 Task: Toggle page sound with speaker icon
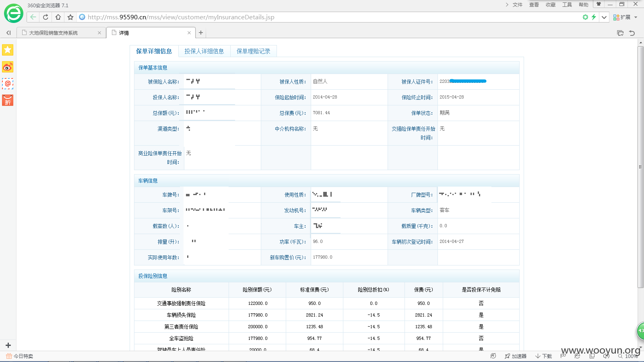click(606, 356)
